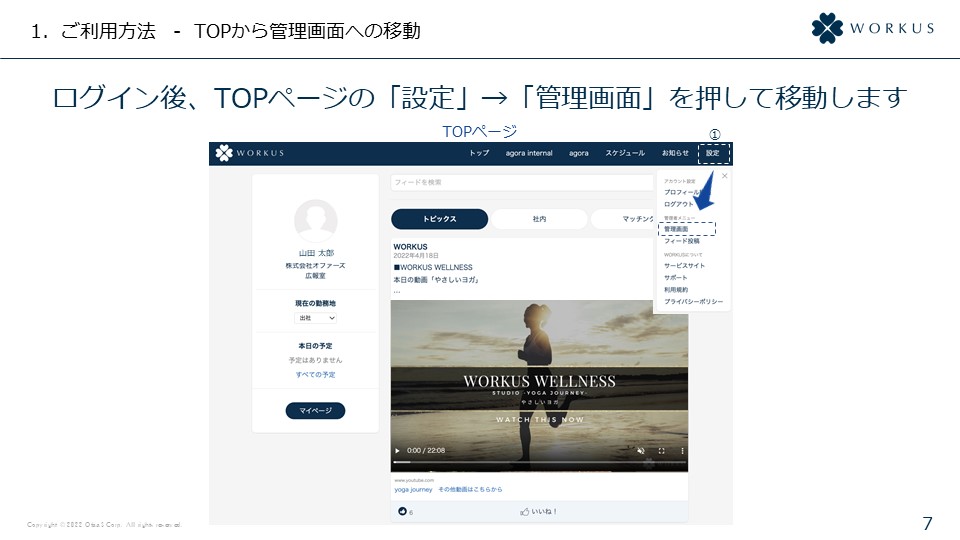The image size is (960, 540).
Task: Open the 利用規約 link
Action: tap(676, 290)
